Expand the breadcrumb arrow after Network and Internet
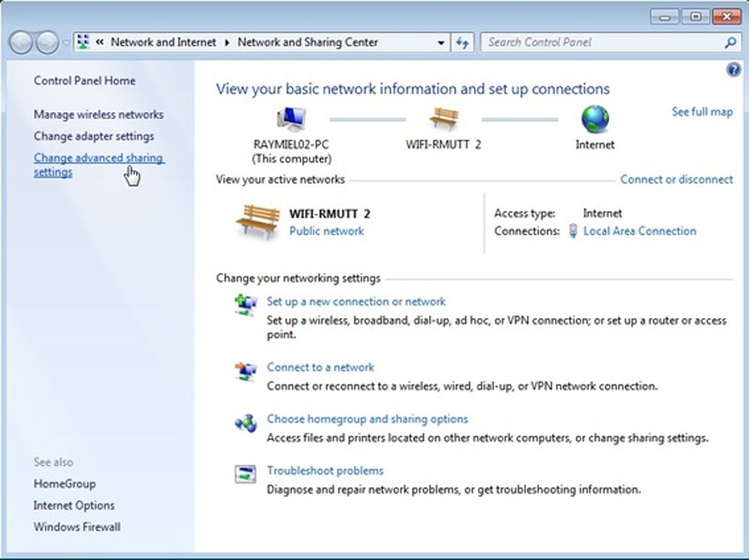This screenshot has width=749, height=560. click(227, 43)
